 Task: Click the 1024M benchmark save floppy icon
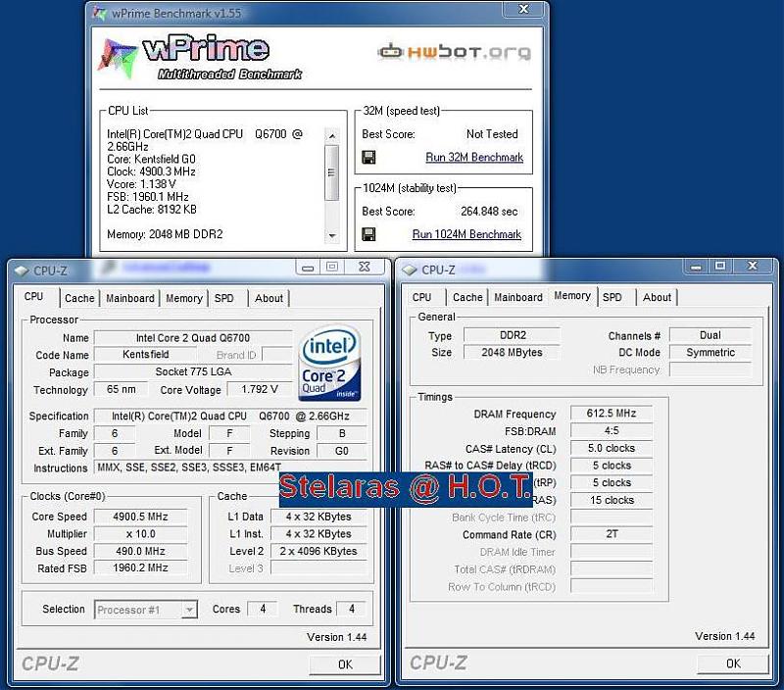pos(368,234)
